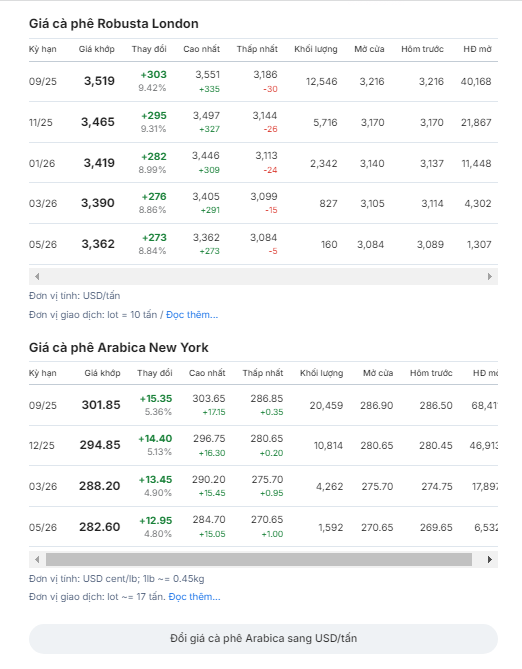
Task: Click left scroll arrow under Robusta table
Action: 37,276
